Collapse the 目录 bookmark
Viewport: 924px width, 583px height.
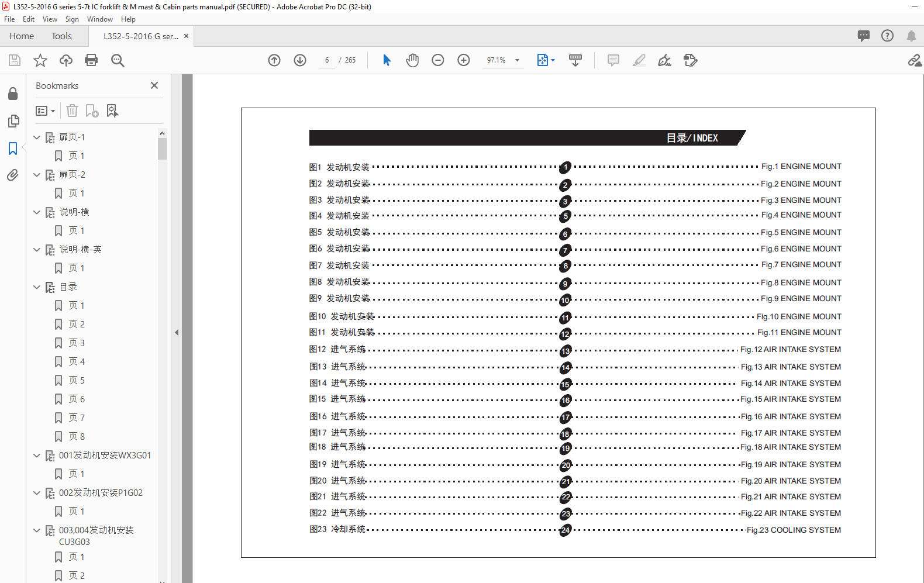tap(37, 287)
